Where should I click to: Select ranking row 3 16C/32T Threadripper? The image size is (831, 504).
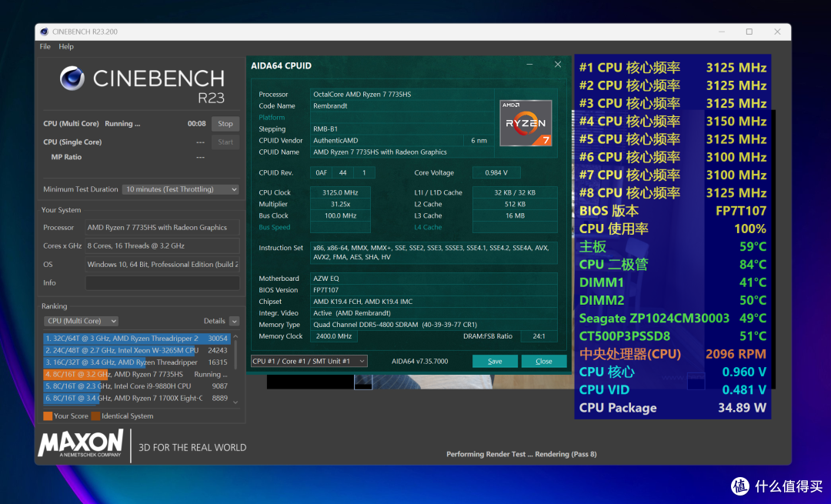tap(137, 362)
